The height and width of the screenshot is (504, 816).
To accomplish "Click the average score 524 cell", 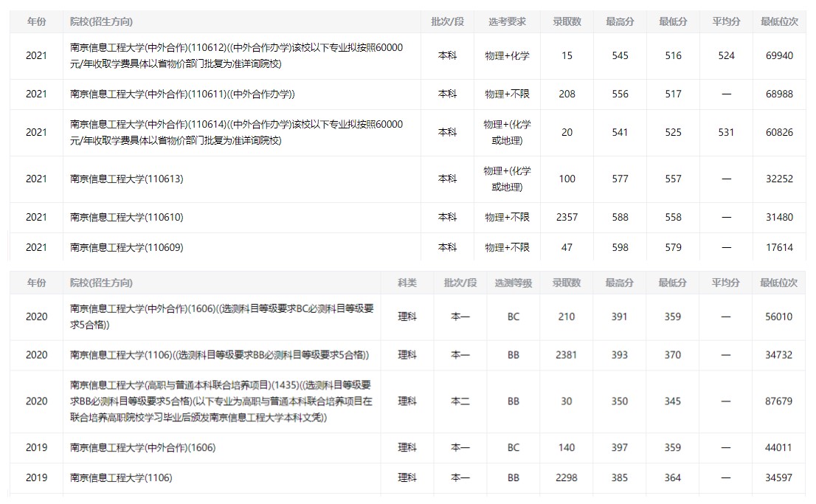I will pos(726,55).
